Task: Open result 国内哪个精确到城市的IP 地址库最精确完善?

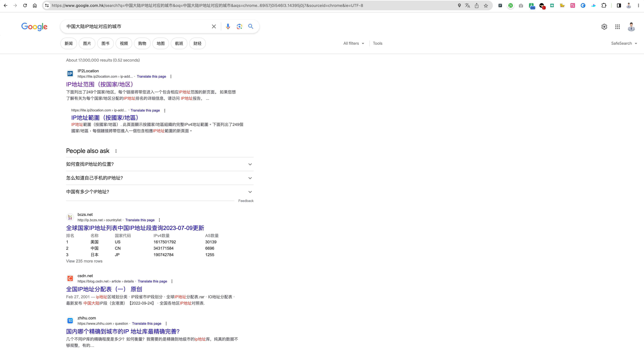Action: (x=123, y=331)
